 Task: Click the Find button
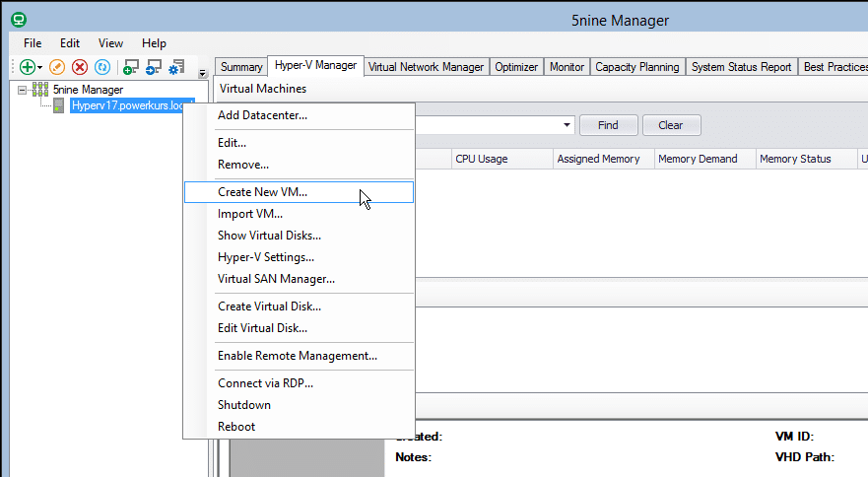[608, 125]
